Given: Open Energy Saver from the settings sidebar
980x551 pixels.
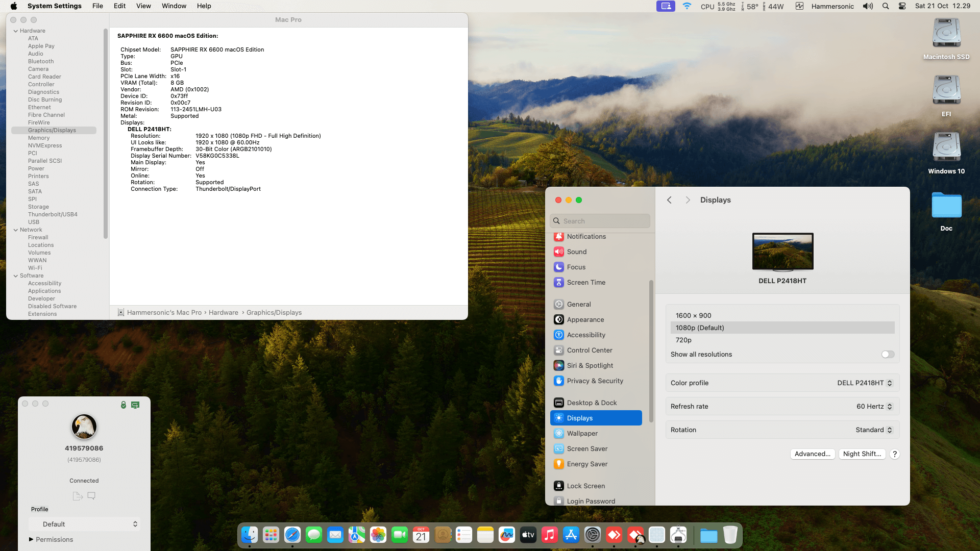Looking at the screenshot, I should click(587, 464).
